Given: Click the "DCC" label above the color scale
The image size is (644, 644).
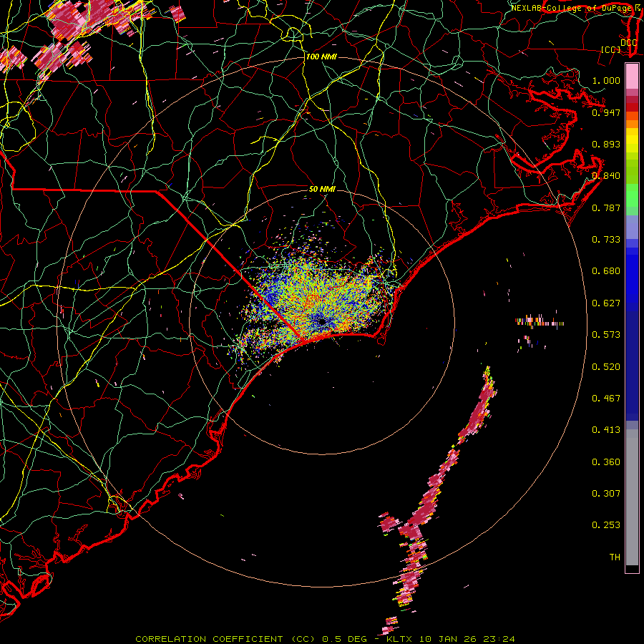Looking at the screenshot, I should 628,43.
